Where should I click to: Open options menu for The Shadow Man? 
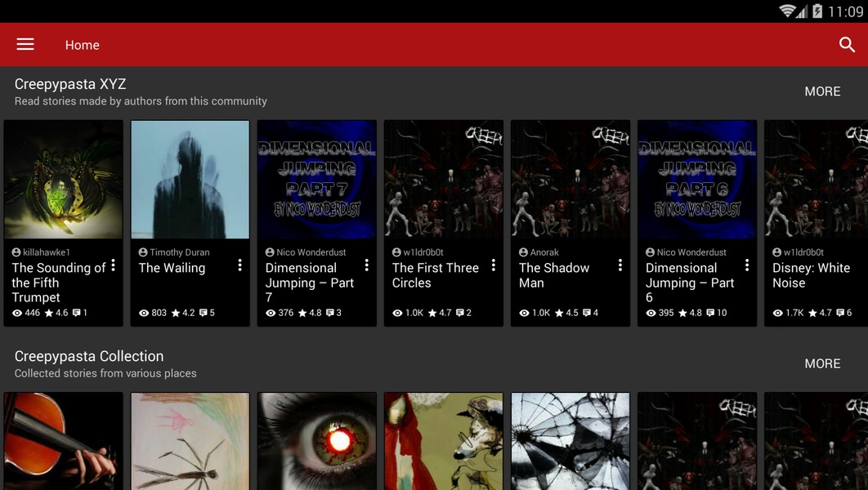[x=620, y=265]
